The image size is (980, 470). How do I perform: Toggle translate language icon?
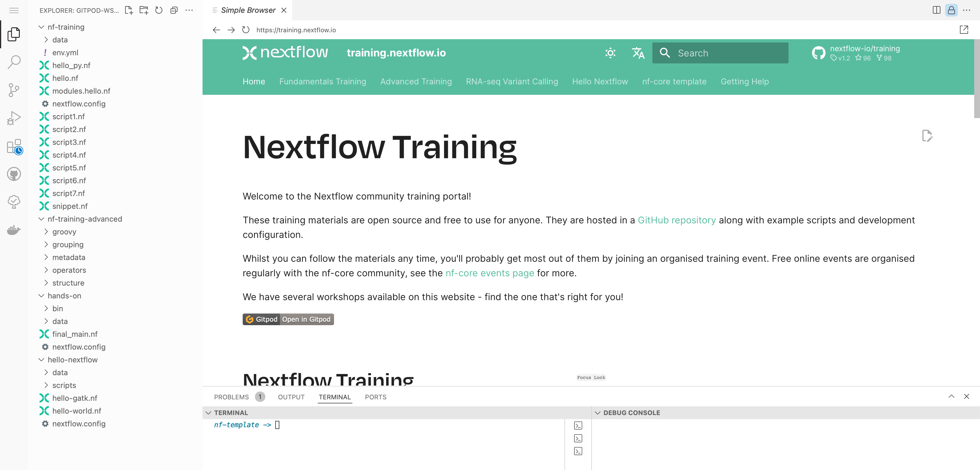click(638, 53)
